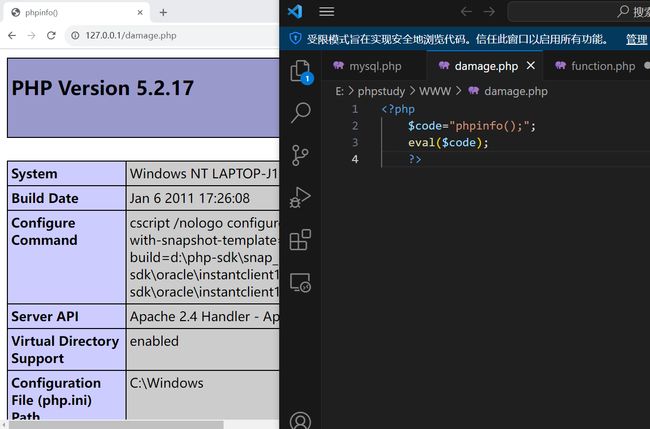Click the browser back button
This screenshot has width=650, height=429.
(x=12, y=36)
